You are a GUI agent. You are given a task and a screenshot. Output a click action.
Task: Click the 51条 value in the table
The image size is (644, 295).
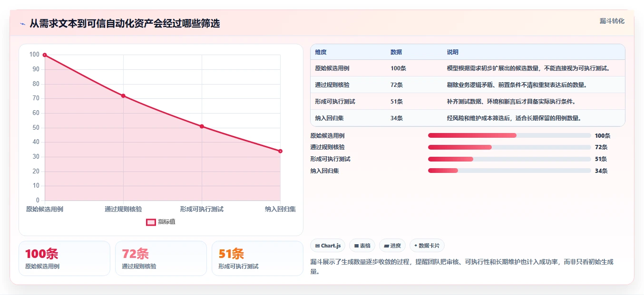[397, 102]
